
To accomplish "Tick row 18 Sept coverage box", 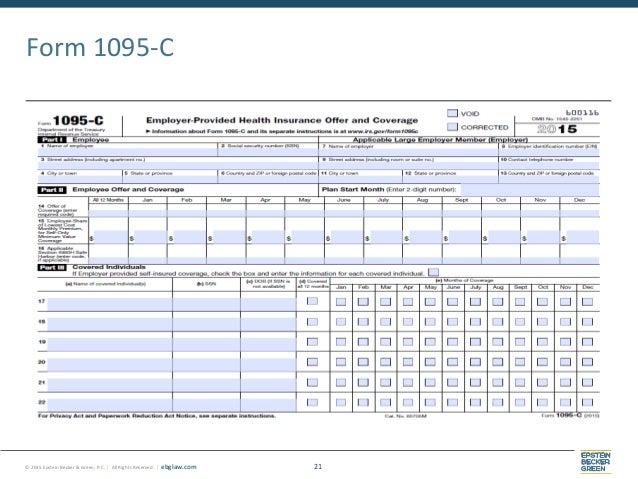I will click(x=520, y=322).
